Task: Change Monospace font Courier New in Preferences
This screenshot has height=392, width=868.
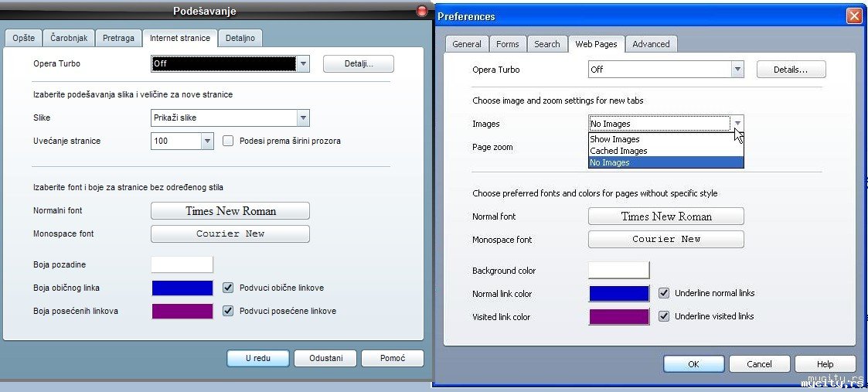Action: [666, 239]
